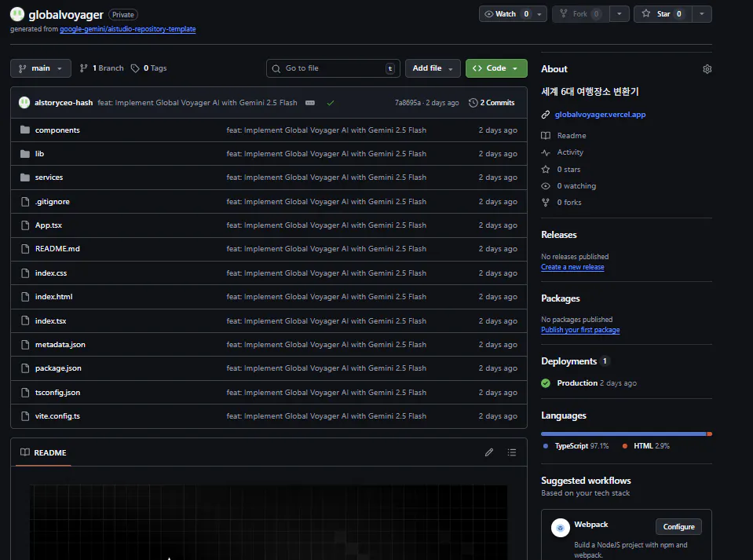Screen dimensions: 753x560
Task: Open the alstoryceo-hash author name
Action: pos(64,103)
